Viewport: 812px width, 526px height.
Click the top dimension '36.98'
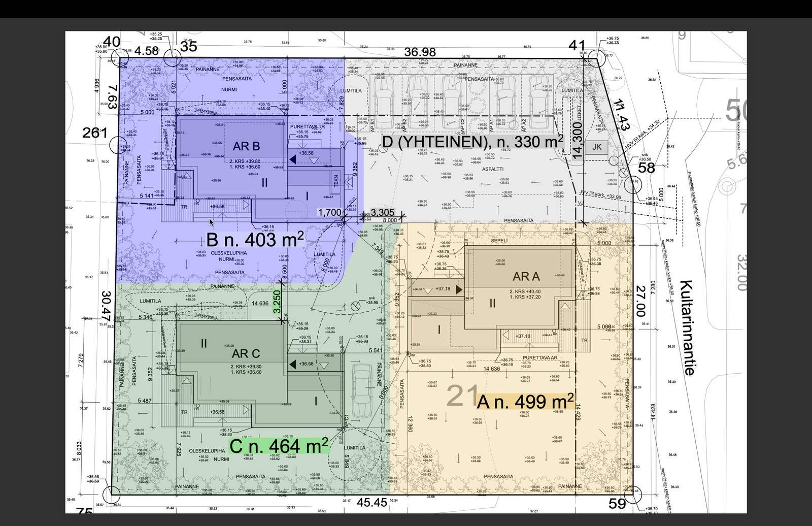click(x=420, y=52)
